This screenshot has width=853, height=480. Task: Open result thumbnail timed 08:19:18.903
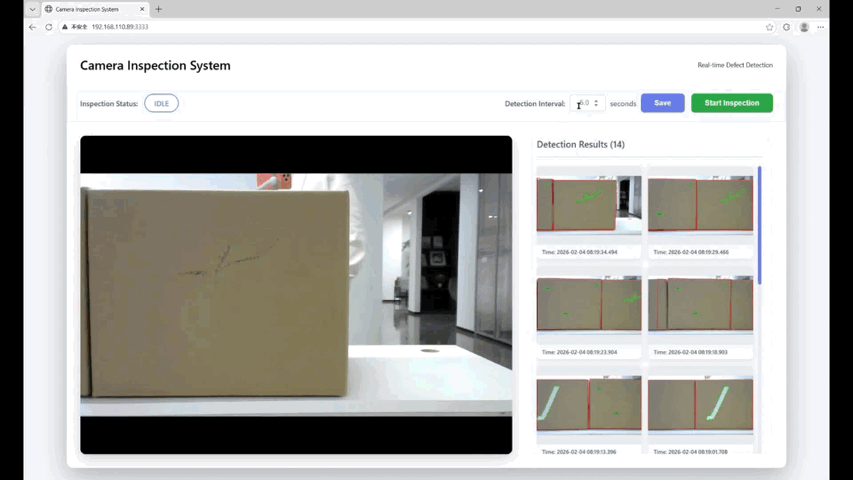click(700, 304)
